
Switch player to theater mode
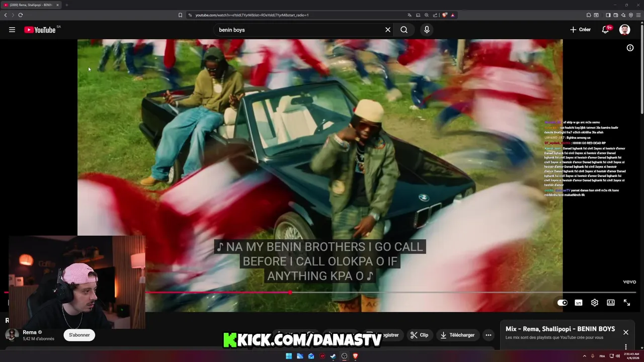point(611,303)
